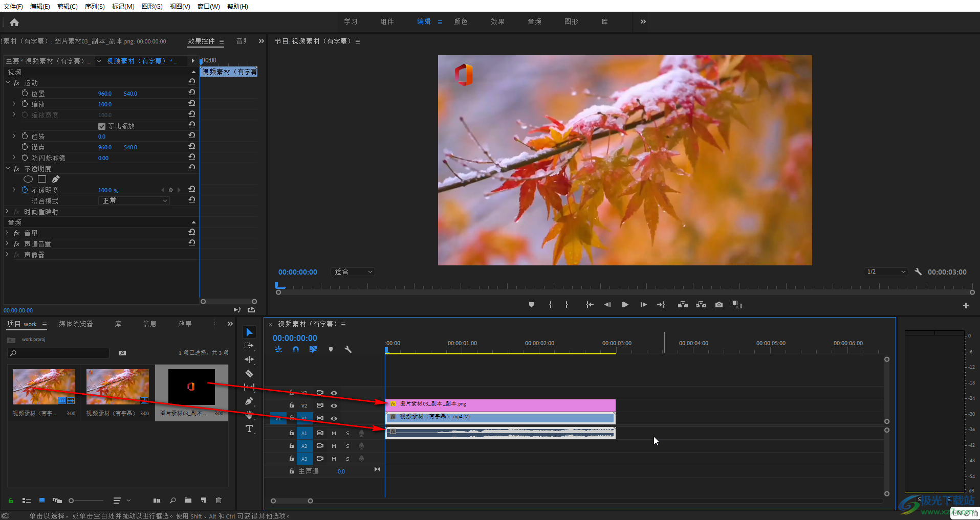Switch project panel to freeform view
The height and width of the screenshot is (520, 980).
(x=57, y=500)
